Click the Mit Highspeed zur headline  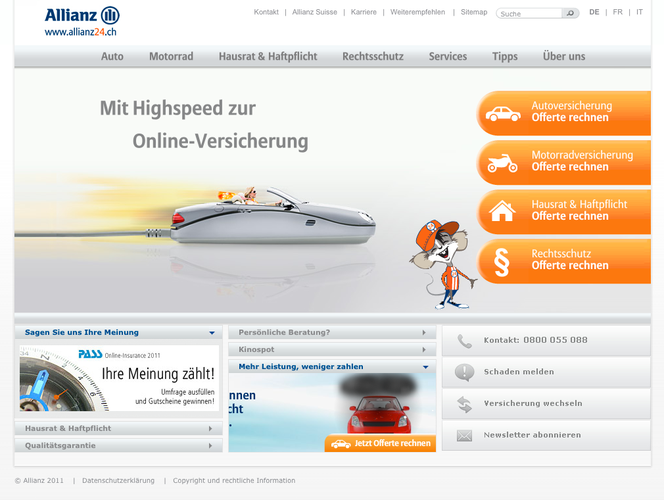(178, 108)
